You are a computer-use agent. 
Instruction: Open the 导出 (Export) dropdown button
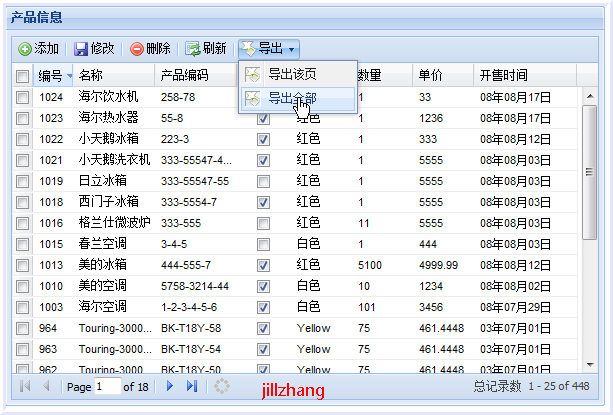[268, 48]
